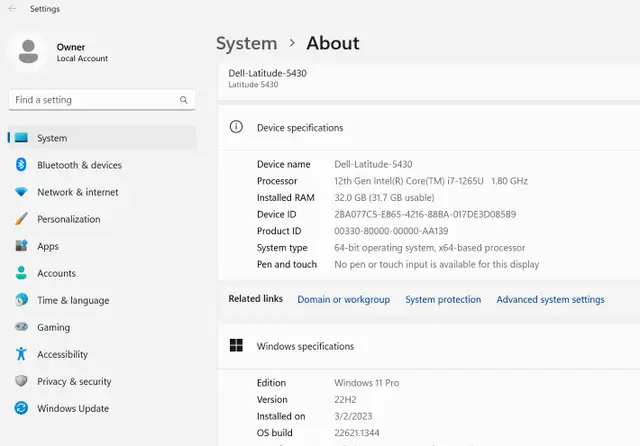The image size is (640, 446).
Task: Click System in the breadcrumb
Action: point(247,43)
